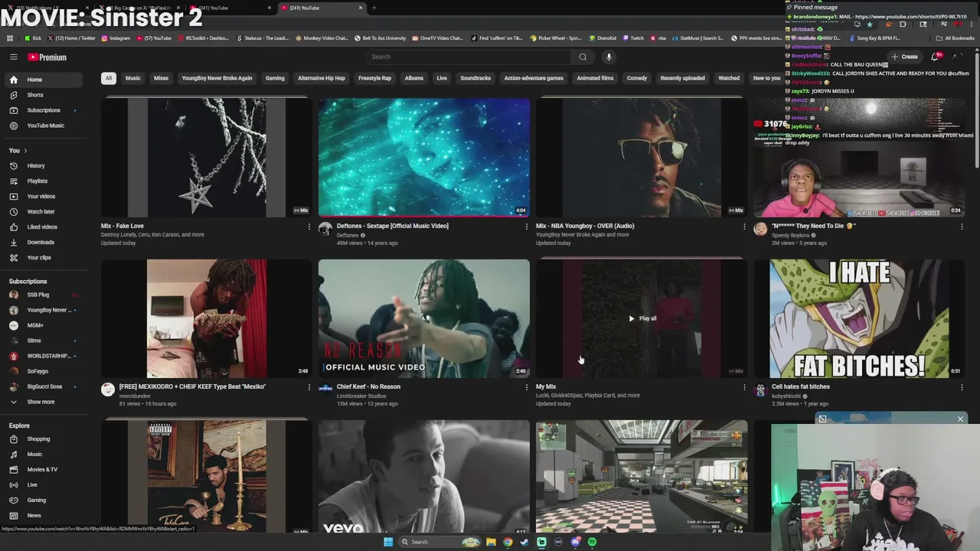980x551 pixels.
Task: Open Subscriptions in sidebar
Action: click(x=44, y=110)
